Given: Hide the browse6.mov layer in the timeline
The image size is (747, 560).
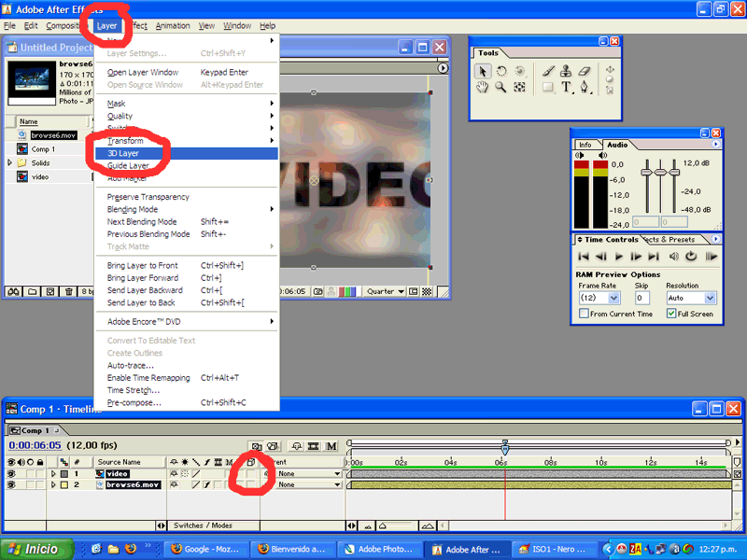Looking at the screenshot, I should [x=11, y=484].
